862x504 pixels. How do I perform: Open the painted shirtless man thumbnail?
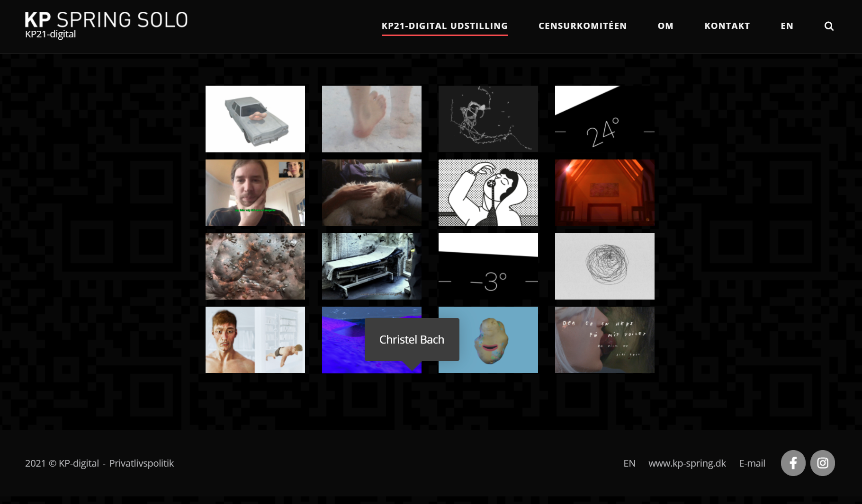coord(255,340)
